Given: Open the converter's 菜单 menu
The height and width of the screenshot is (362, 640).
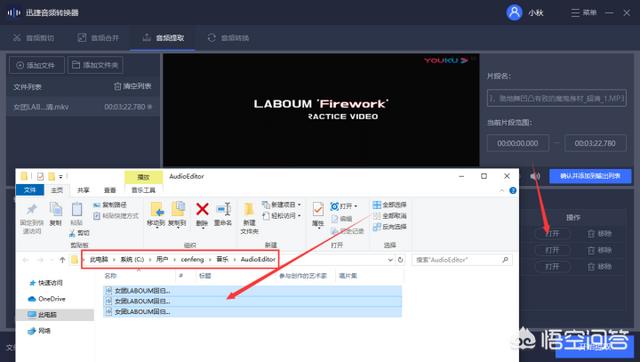Looking at the screenshot, I should 584,13.
